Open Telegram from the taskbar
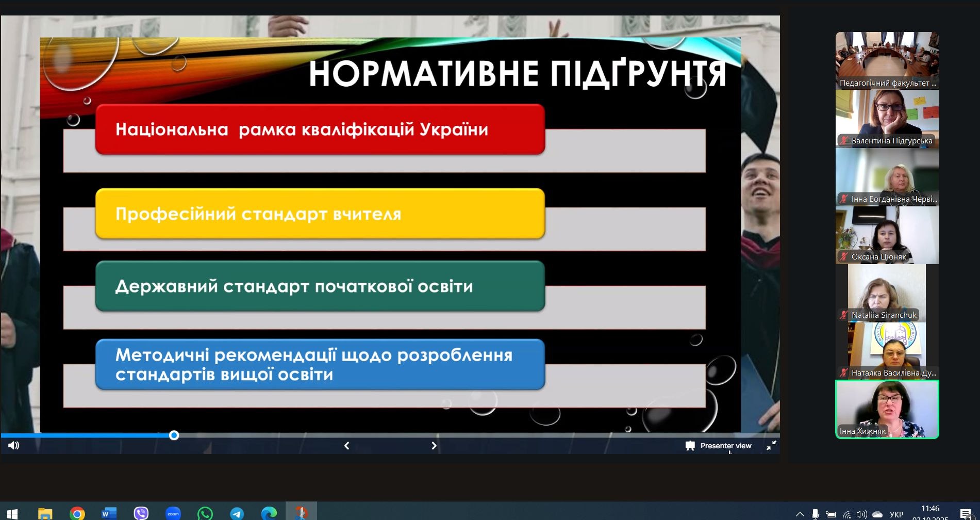The height and width of the screenshot is (520, 980). pyautogui.click(x=237, y=513)
